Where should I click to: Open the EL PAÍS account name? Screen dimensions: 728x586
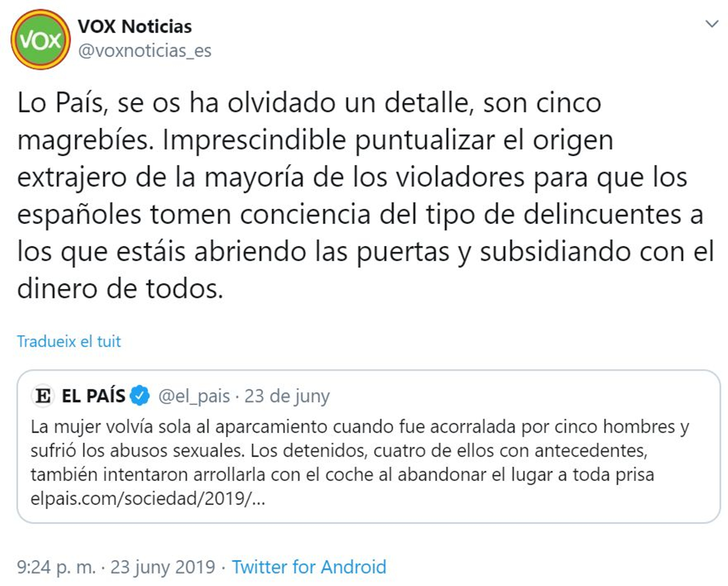pos(93,396)
